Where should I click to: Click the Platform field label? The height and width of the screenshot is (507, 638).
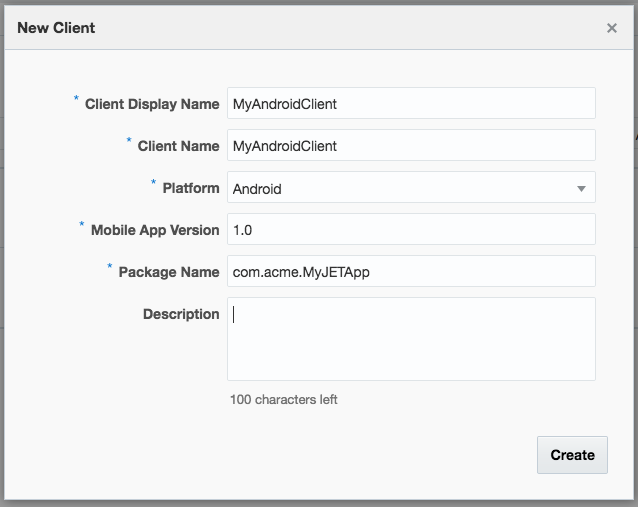(x=191, y=188)
